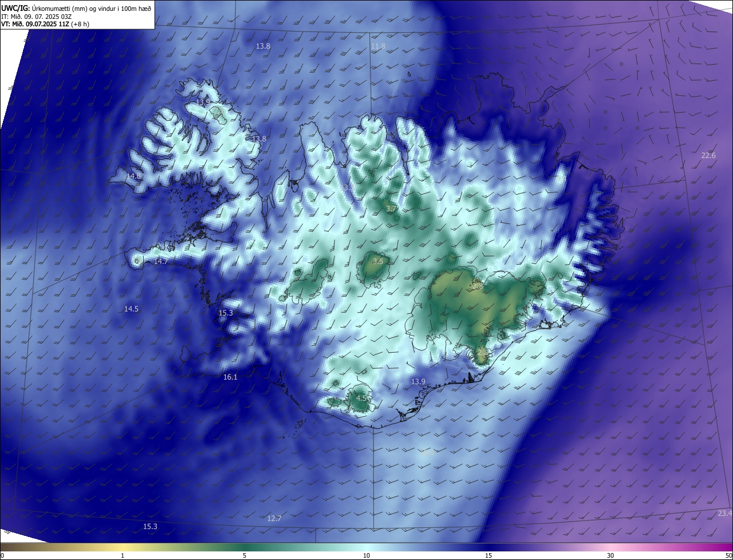Click the '5' tick label on the color scale

click(245, 556)
